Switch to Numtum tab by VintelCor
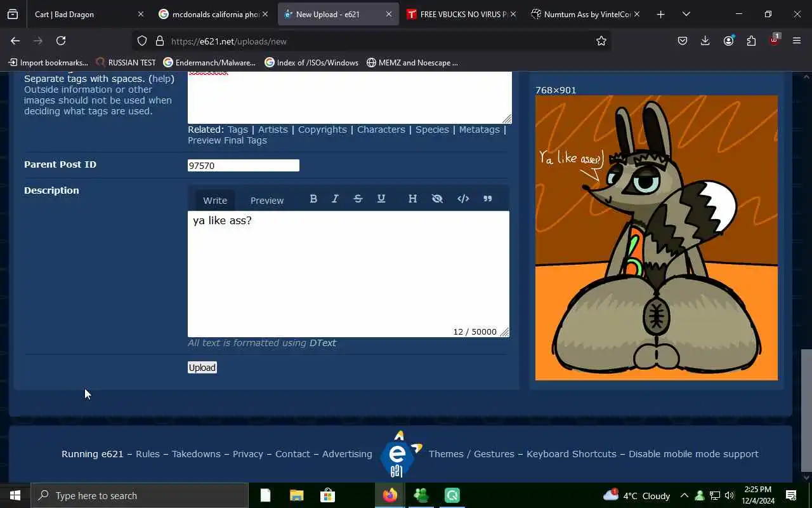 pyautogui.click(x=585, y=14)
